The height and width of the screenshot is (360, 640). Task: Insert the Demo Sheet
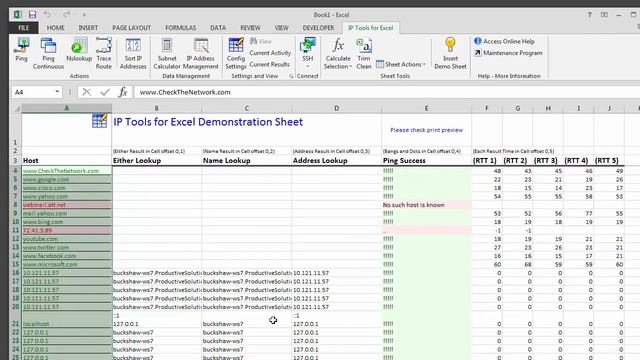pyautogui.click(x=450, y=53)
